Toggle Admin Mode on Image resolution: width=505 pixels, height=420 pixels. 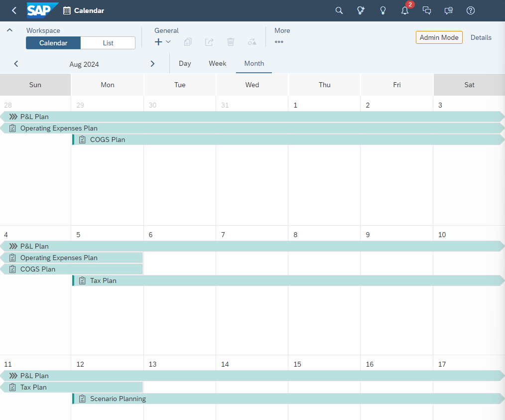pos(439,37)
